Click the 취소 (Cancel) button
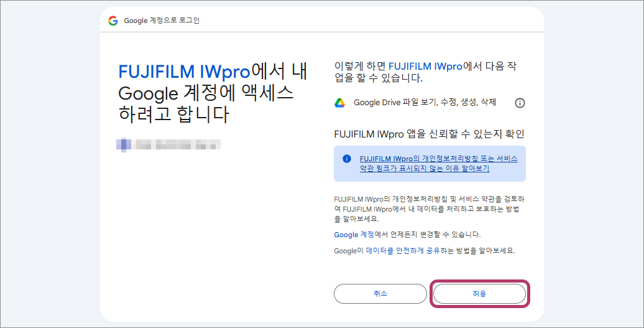644x328 pixels. click(380, 294)
